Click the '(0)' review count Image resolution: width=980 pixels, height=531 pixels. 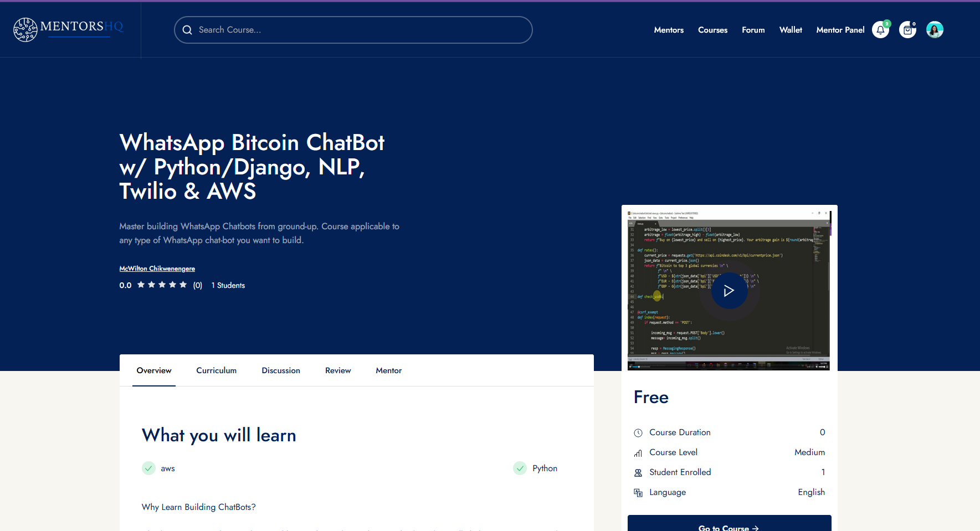[198, 285]
